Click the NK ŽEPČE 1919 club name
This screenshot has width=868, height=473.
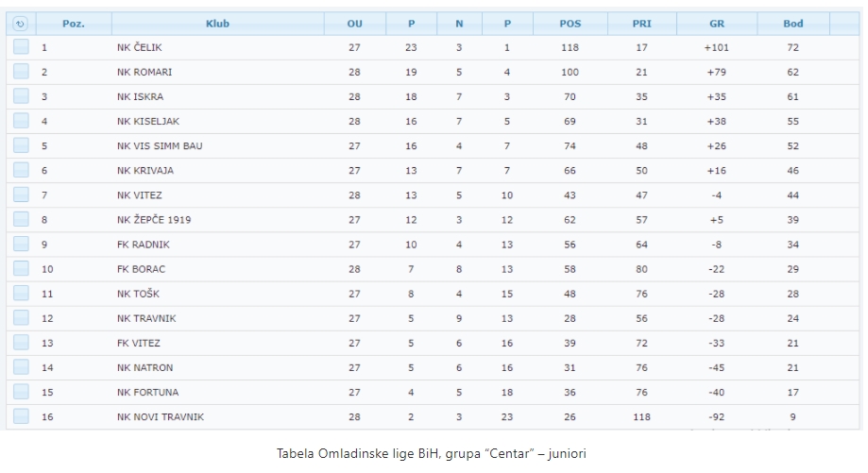point(154,220)
